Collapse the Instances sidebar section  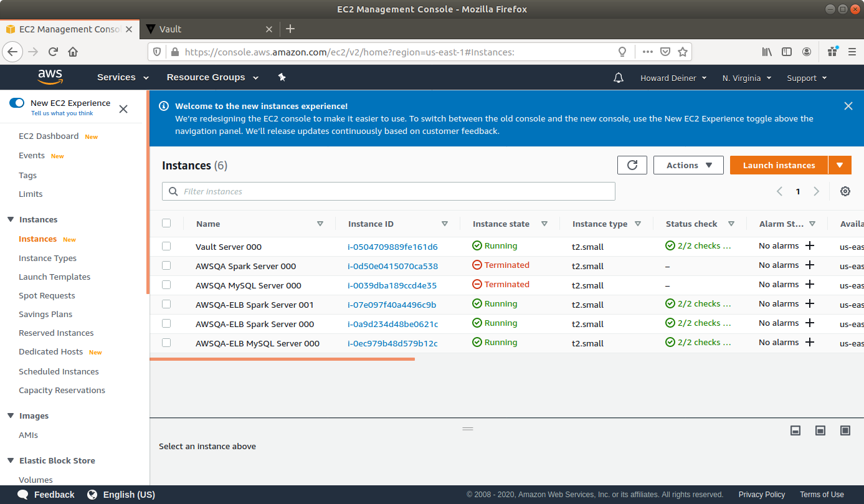(x=11, y=219)
